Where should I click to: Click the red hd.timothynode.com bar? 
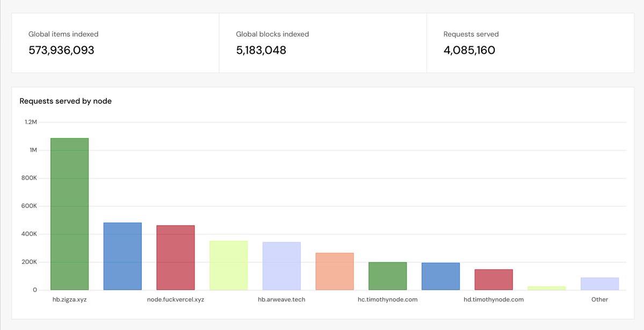coord(494,280)
